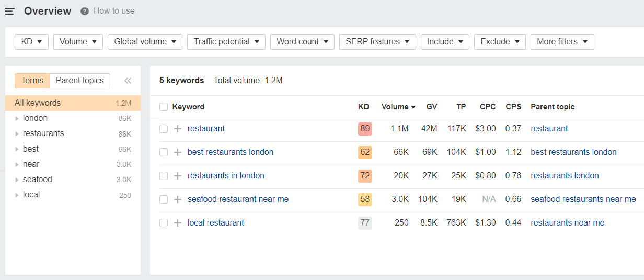This screenshot has width=644, height=280.
Task: Sort by the Volume column header
Action: (398, 107)
